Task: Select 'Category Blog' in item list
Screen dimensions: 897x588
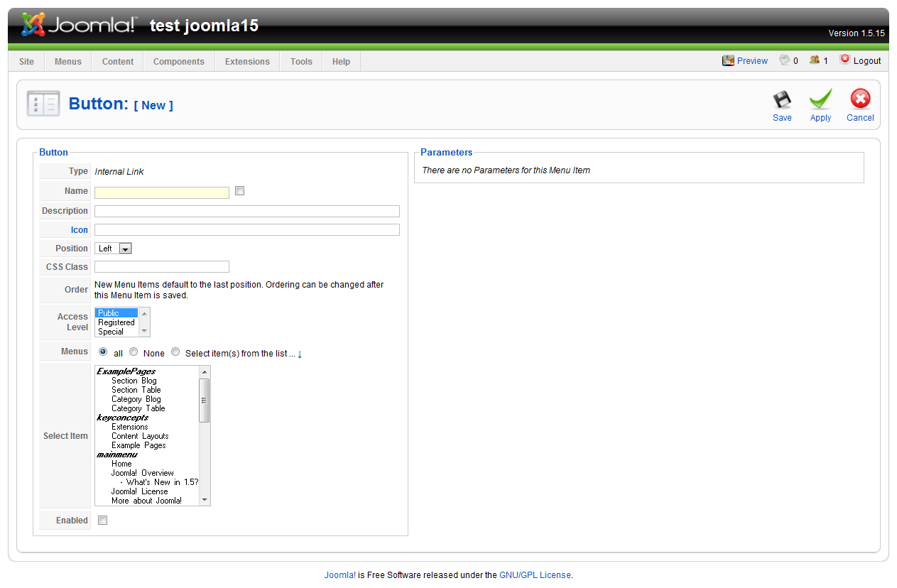Action: click(x=136, y=399)
